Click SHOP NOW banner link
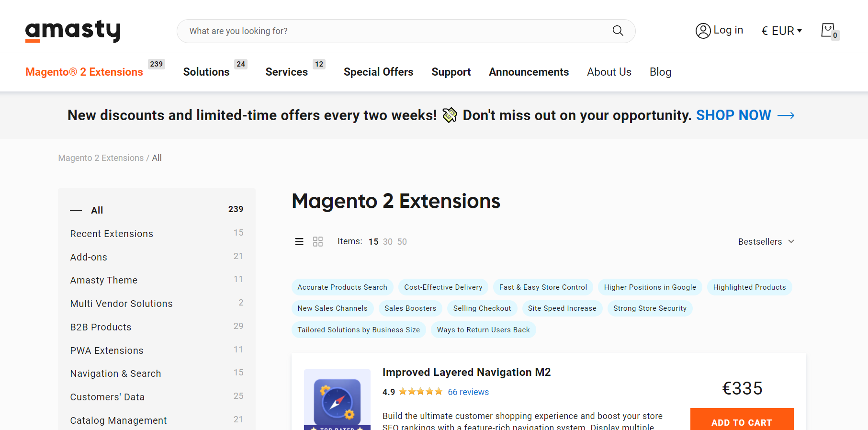 733,115
